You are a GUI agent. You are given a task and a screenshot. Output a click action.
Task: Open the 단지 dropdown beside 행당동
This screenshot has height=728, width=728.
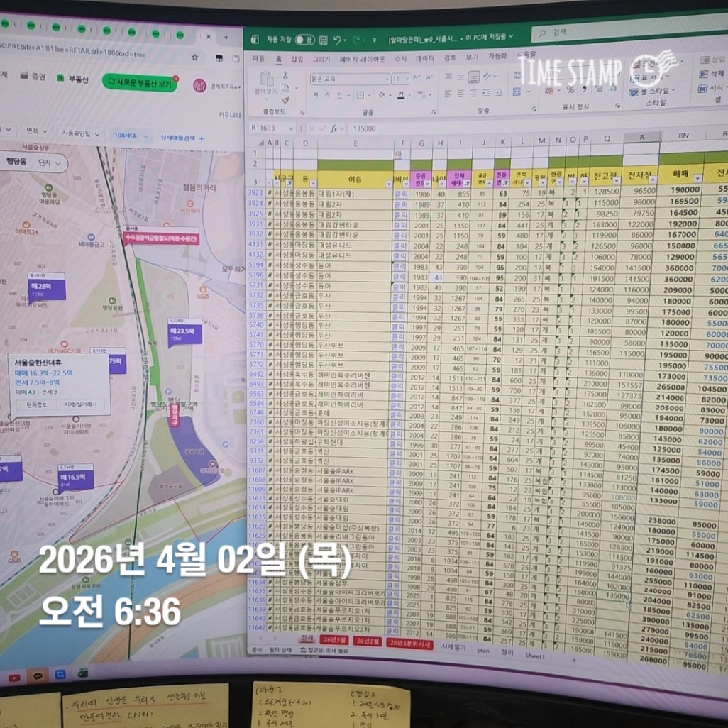point(49,163)
